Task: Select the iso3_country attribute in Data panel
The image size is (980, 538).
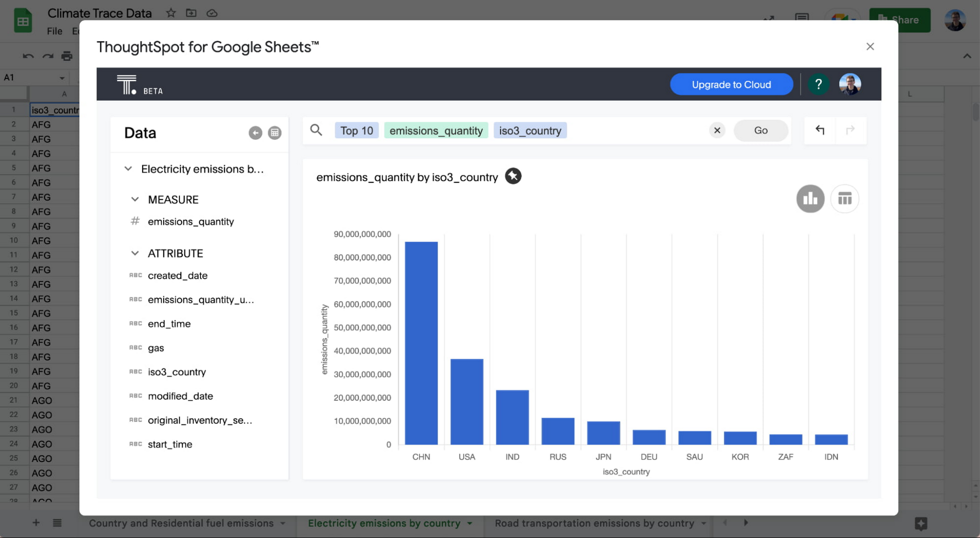Action: tap(177, 372)
